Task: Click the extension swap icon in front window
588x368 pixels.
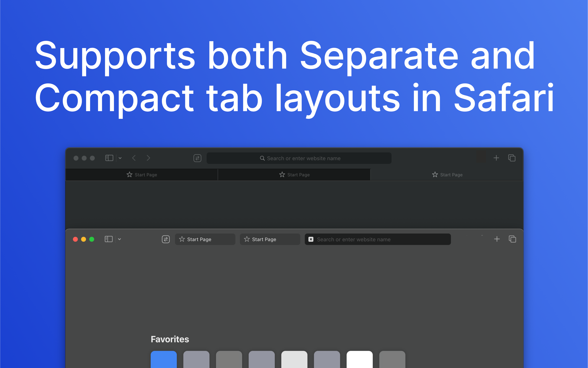Action: pos(166,239)
